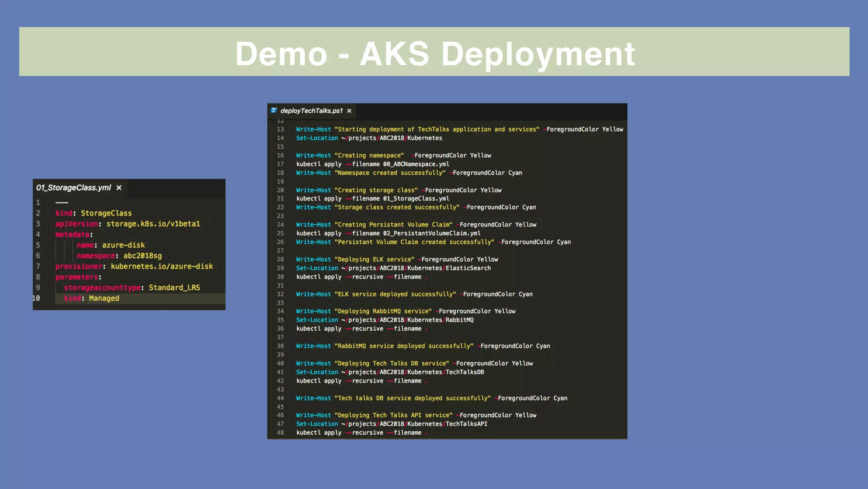Click storageaccounttype: Standard_LRS line
Image resolution: width=868 pixels, height=489 pixels.
132,288
